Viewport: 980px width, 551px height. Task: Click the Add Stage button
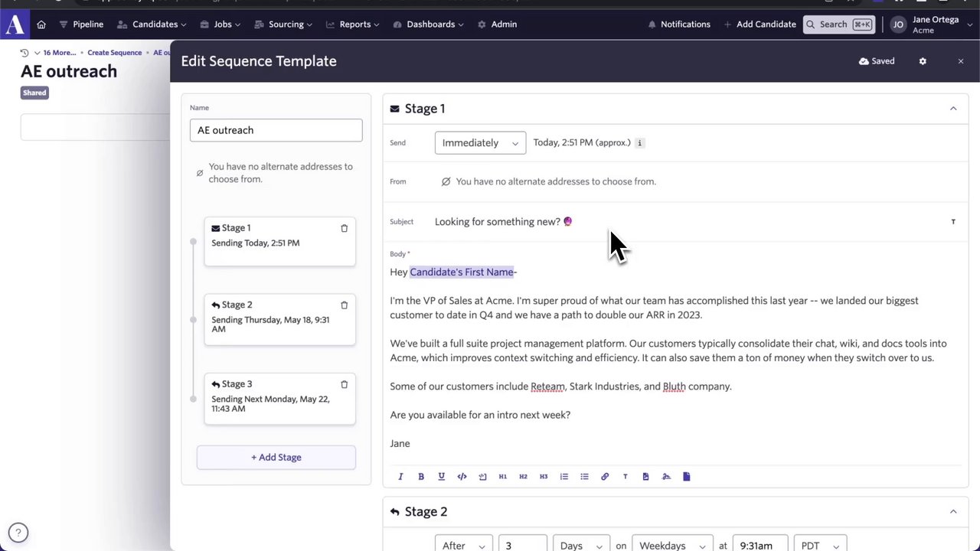click(276, 458)
